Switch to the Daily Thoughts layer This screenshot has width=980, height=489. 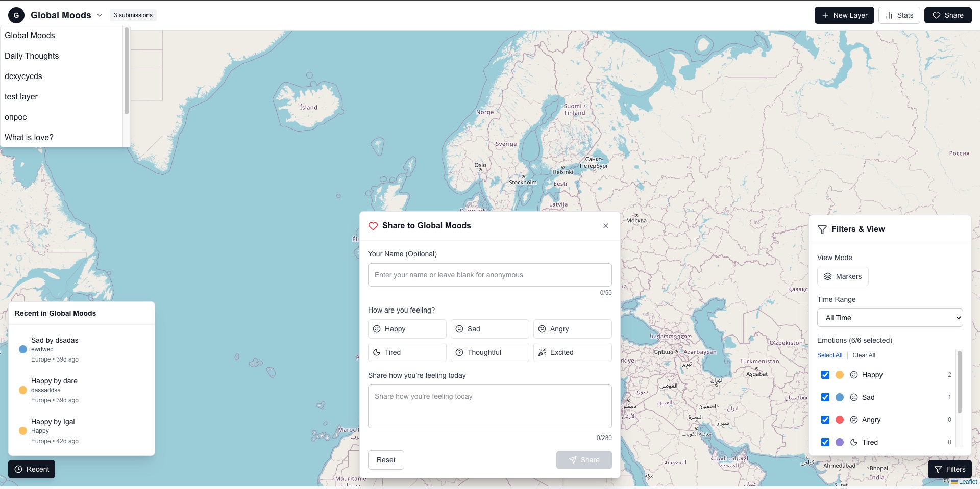coord(32,56)
